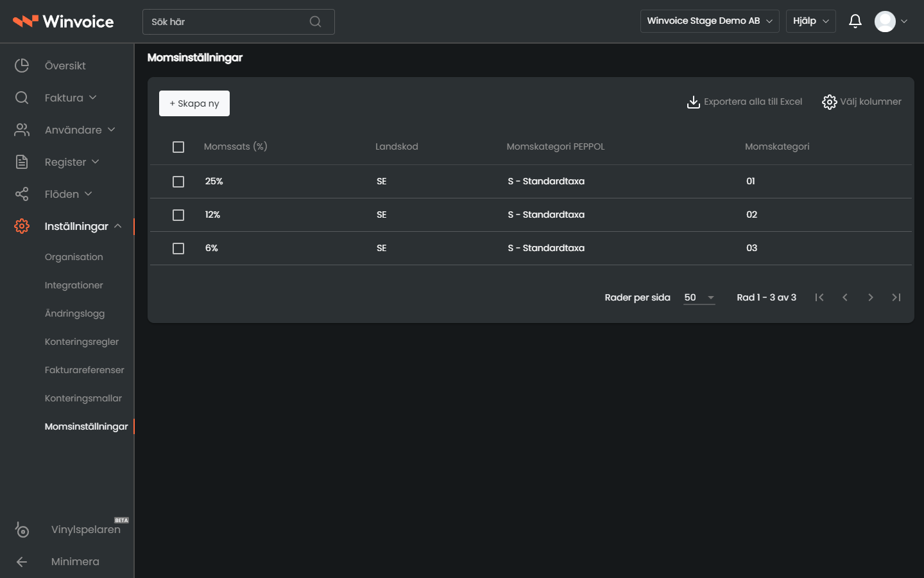The width and height of the screenshot is (924, 578).
Task: Open Organisation settings
Action: click(74, 257)
